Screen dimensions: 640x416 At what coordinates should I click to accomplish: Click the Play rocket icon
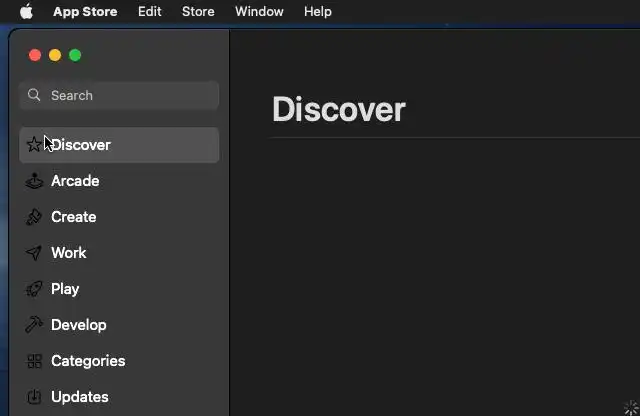click(x=34, y=289)
